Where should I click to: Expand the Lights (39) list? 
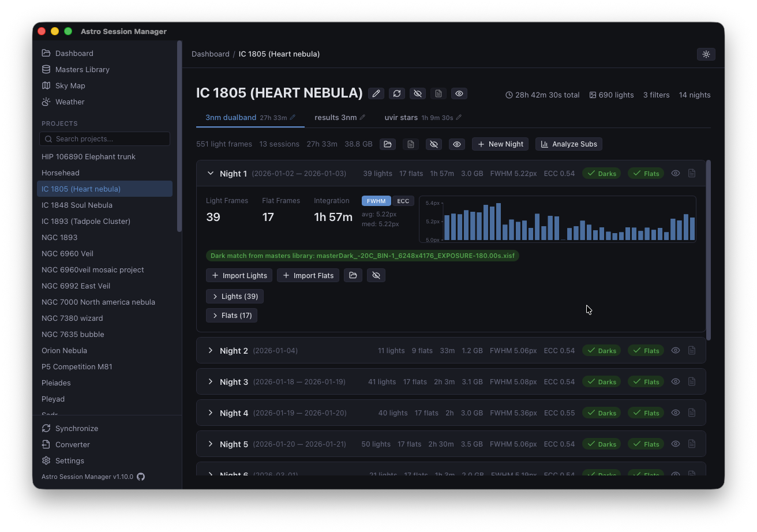[234, 296]
